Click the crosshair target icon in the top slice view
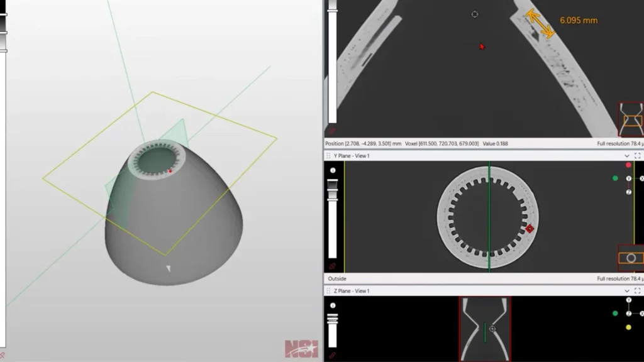The image size is (644, 362). tap(475, 14)
